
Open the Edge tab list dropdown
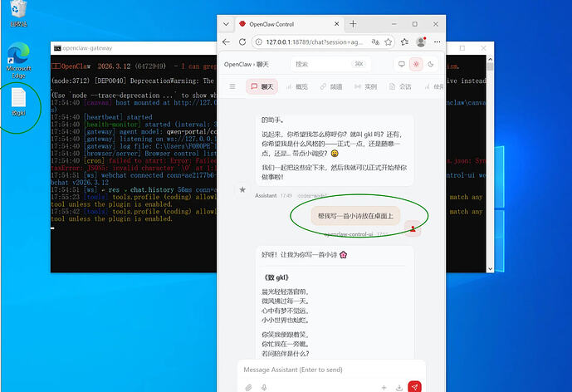coord(226,24)
